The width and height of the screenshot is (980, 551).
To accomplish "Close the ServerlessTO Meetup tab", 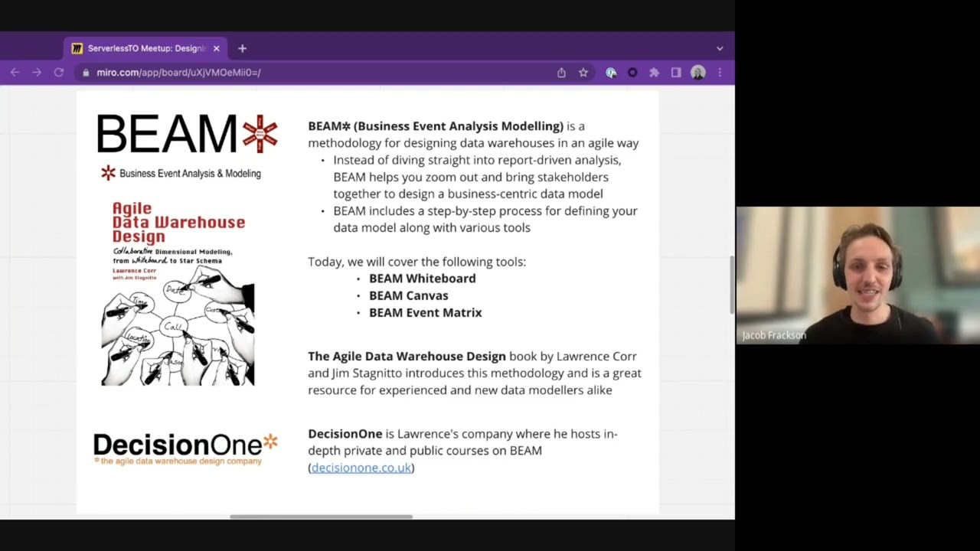I will (216, 48).
